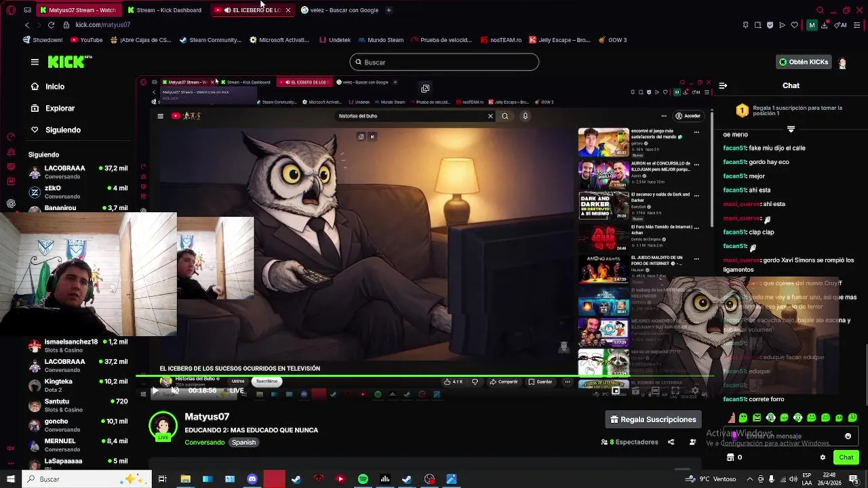Open File Explorer from the taskbar
Screen dimensions: 868x488
click(185, 479)
